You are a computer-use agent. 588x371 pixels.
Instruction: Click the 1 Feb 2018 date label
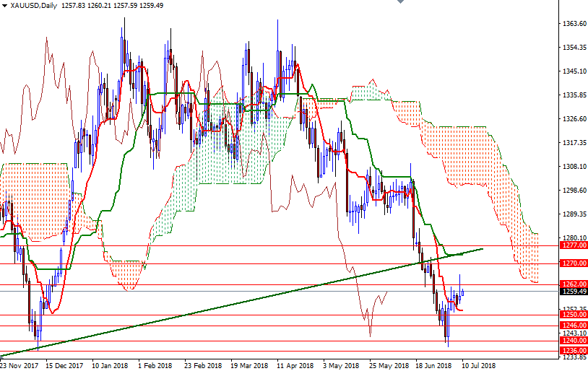(155, 365)
